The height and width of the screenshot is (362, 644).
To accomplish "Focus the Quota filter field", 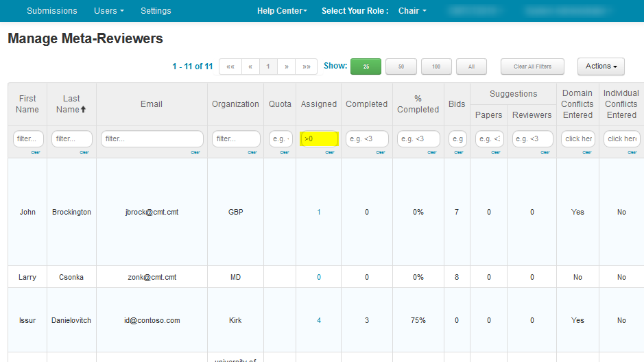I will (281, 138).
